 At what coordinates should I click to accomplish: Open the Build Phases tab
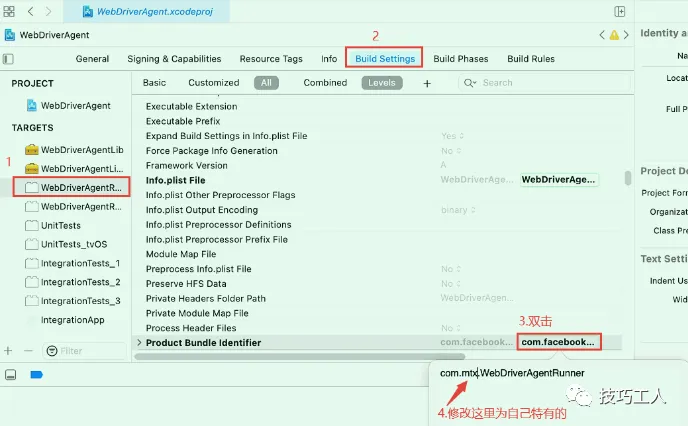(461, 59)
